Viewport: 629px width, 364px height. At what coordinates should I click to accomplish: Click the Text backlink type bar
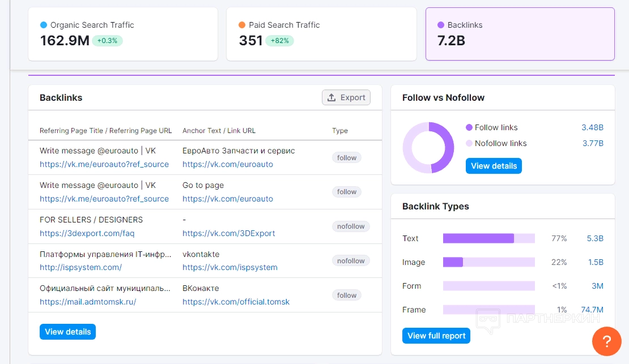[x=488, y=238]
